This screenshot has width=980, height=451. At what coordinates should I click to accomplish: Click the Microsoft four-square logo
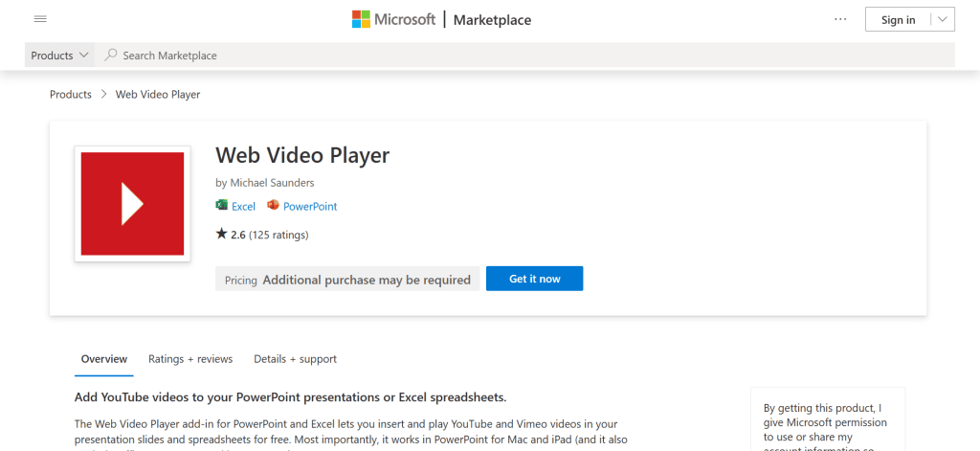362,19
